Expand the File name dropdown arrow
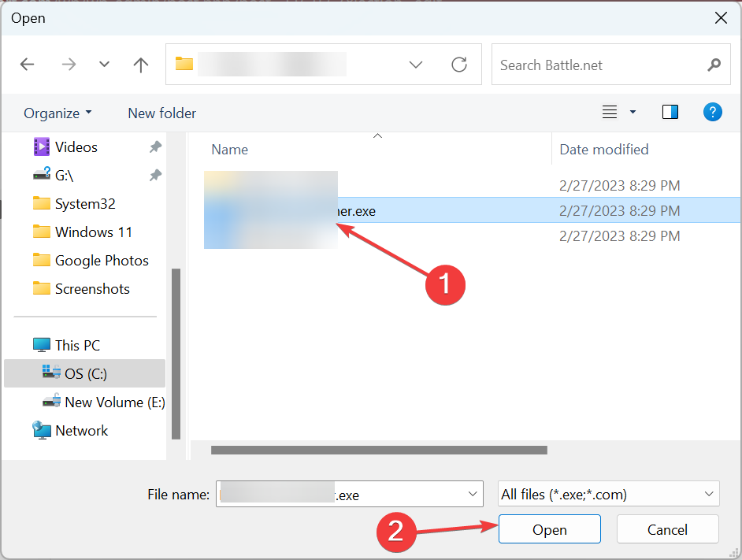Image resolution: width=742 pixels, height=560 pixels. [x=473, y=494]
